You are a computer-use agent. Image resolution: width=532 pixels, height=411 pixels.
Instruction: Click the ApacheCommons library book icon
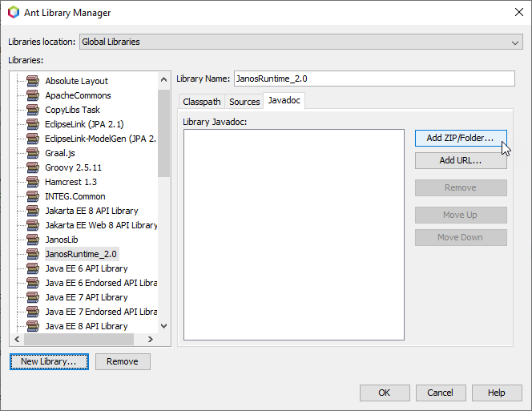pos(33,95)
